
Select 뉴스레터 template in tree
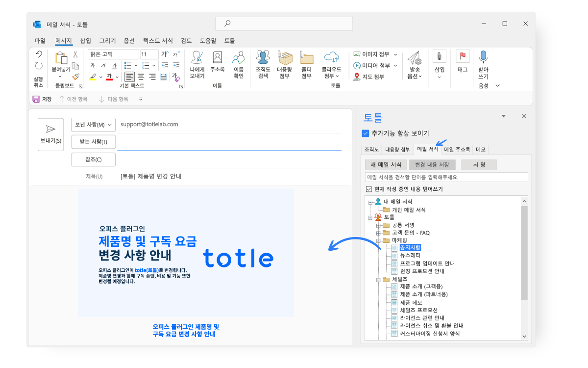click(410, 255)
